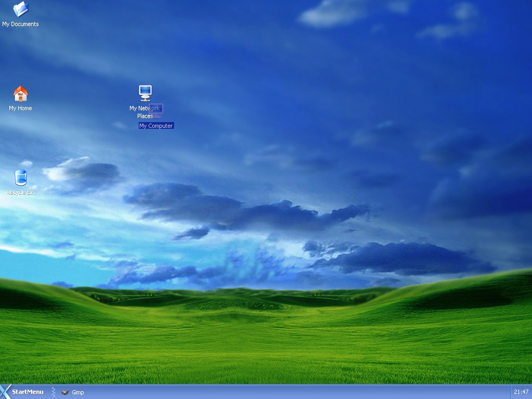Viewport: 532px width, 399px height.
Task: Click the Recycle Bin icon
Action: (21, 178)
